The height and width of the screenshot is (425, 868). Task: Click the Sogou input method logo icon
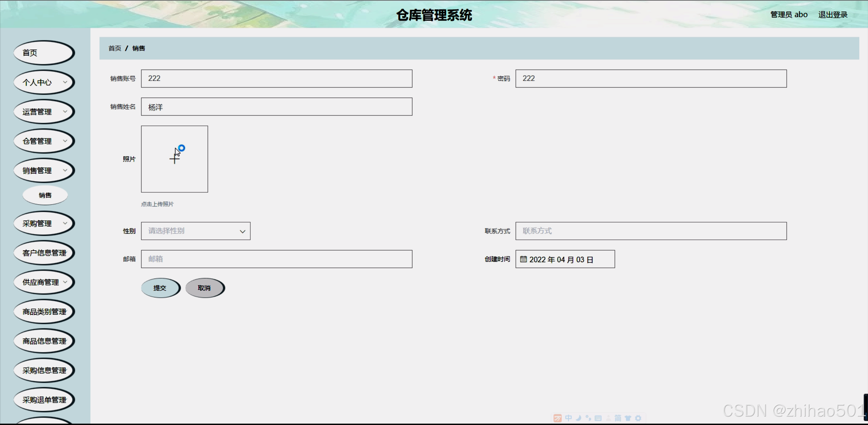[557, 418]
